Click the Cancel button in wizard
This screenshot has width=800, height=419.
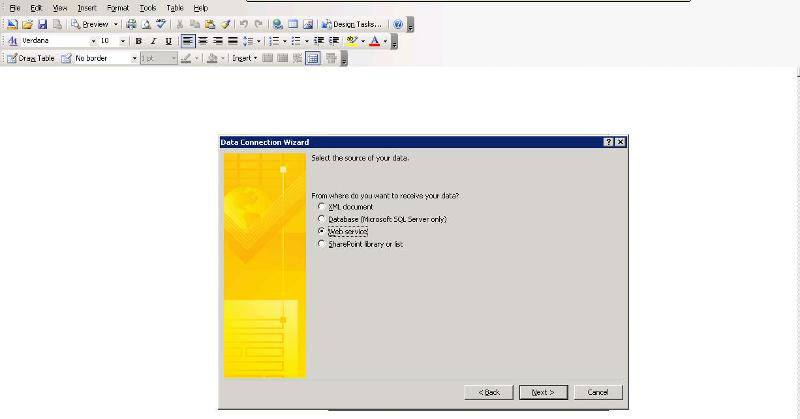pos(598,392)
